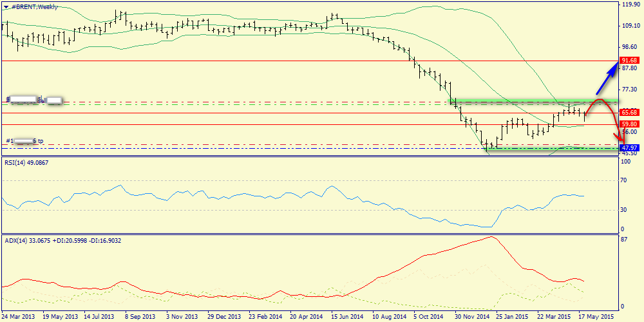Click the 24 Mar 2013 date label
Screen dimensions: 644x322
click(x=19, y=317)
